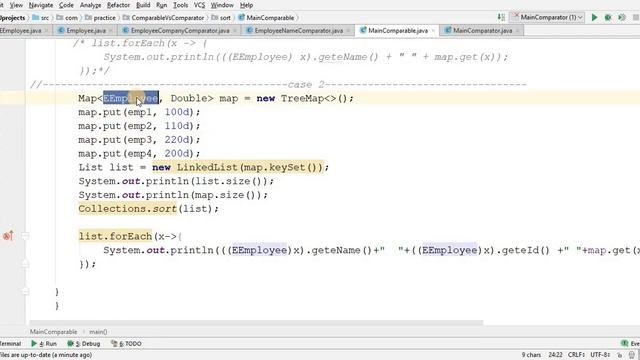The height and width of the screenshot is (360, 640).
Task: Click the practice breadcrumb folder
Action: 100,18
